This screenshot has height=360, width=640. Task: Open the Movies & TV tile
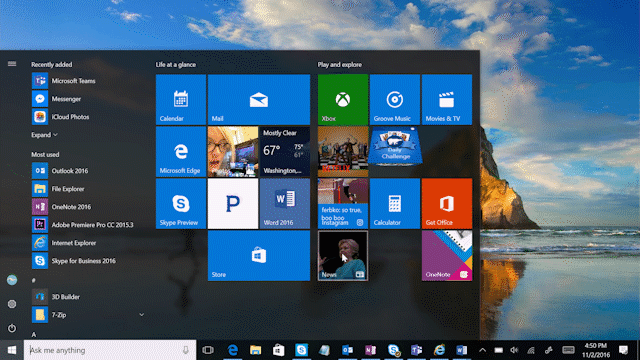[x=447, y=100]
